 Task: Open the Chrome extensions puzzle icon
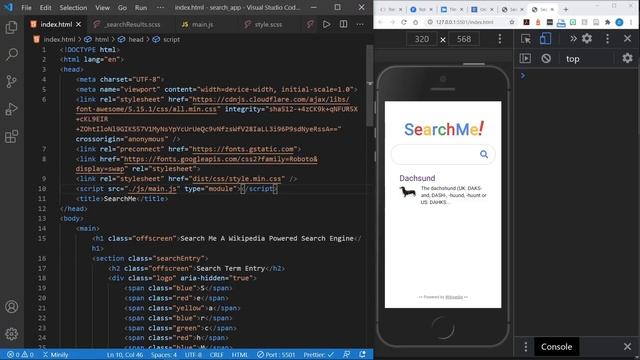point(608,22)
